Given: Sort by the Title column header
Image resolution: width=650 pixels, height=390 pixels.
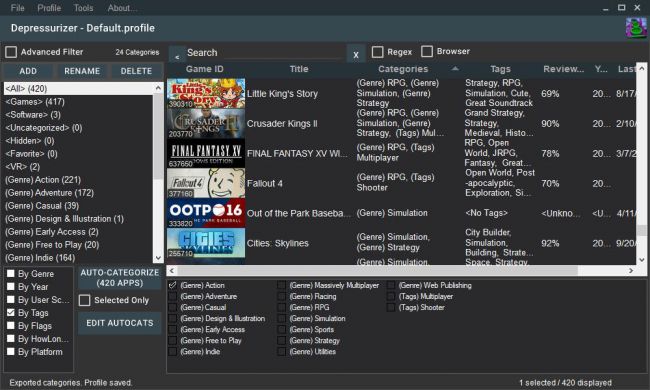Looking at the screenshot, I should 299,69.
